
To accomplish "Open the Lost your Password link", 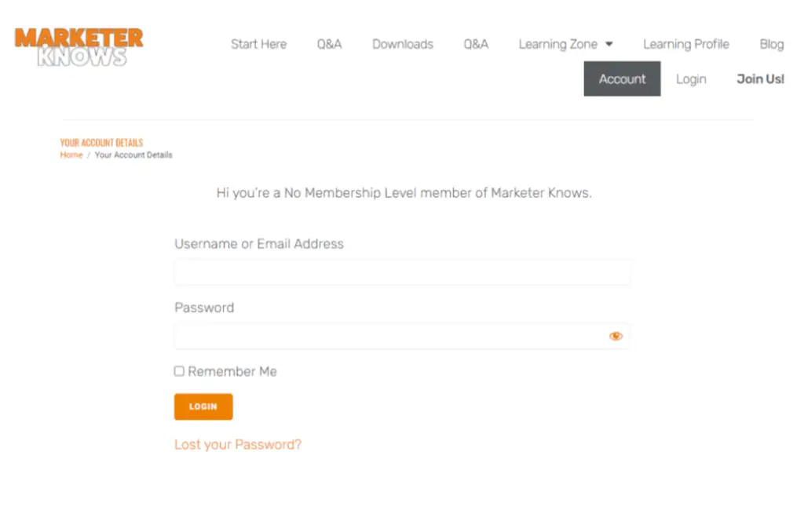I will tap(237, 444).
